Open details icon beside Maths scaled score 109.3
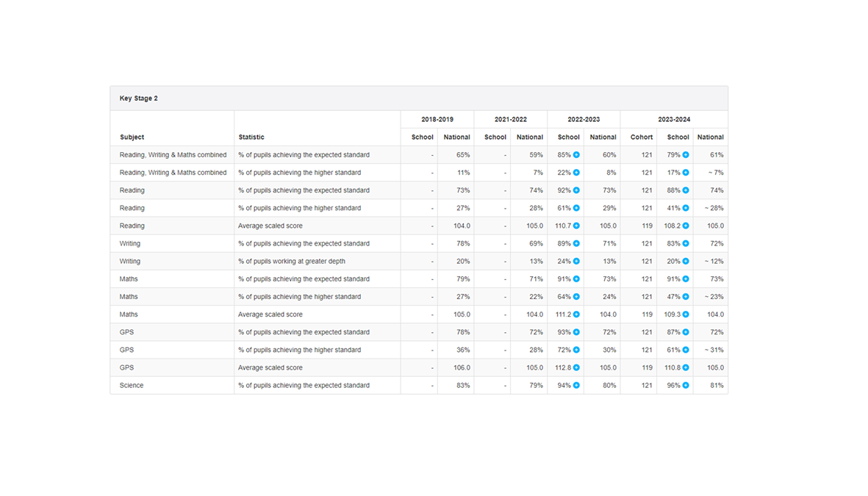868x496 pixels. click(686, 315)
